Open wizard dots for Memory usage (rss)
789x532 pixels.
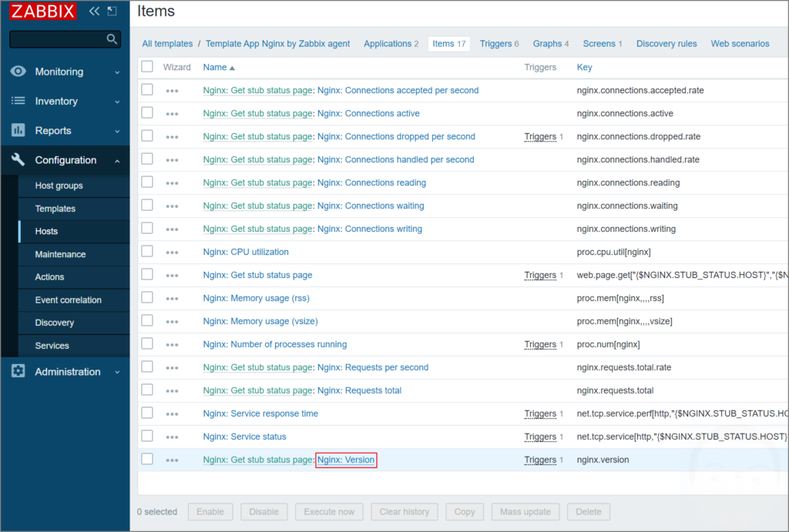[x=172, y=299]
